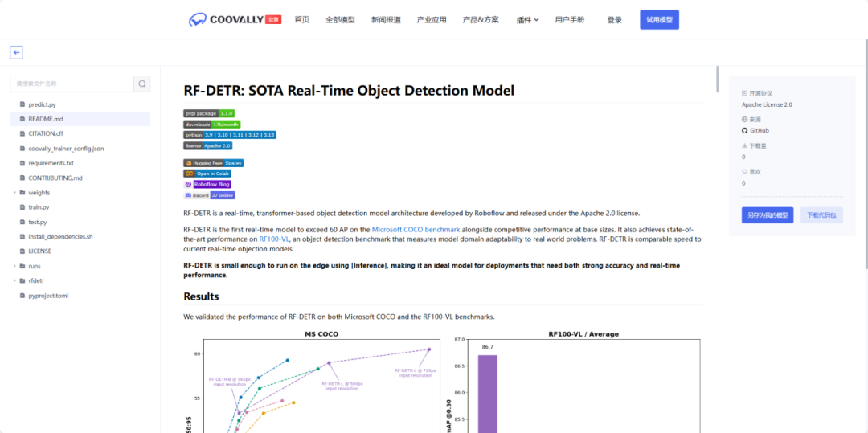Click the RF100-VL Average chart image
The image size is (868, 433).
tap(575, 382)
